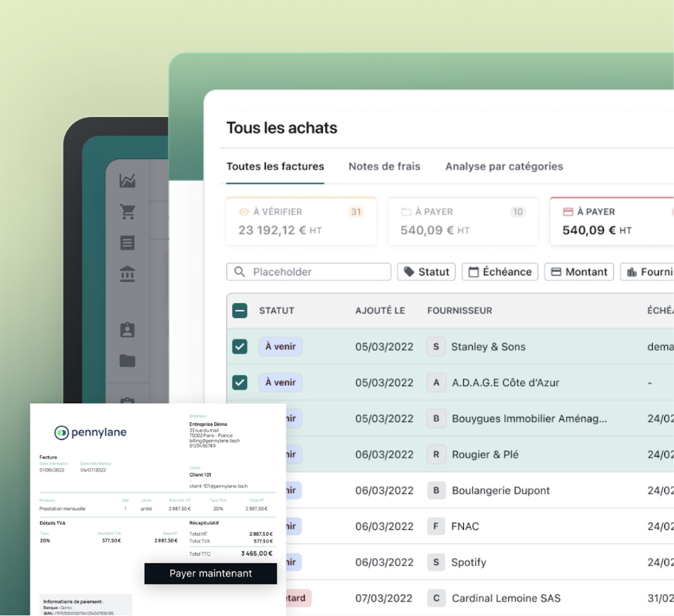
Task: Click the Placeholder search field
Action: (309, 272)
